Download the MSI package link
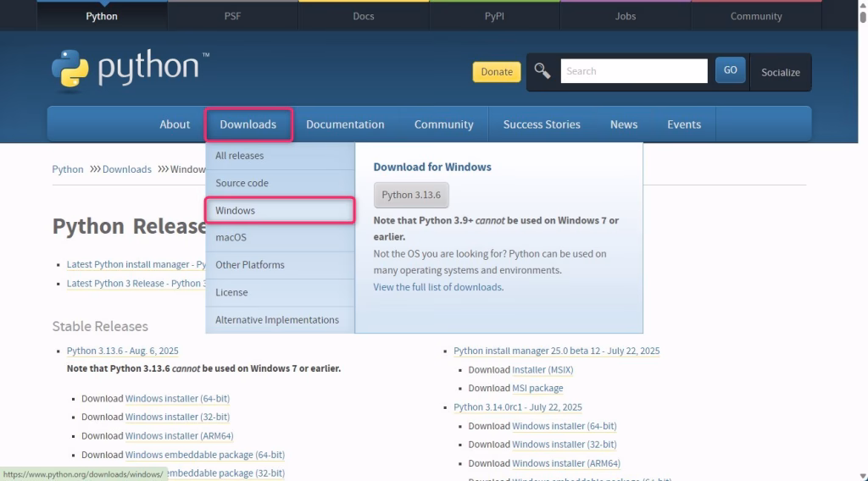This screenshot has height=481, width=868. (537, 388)
